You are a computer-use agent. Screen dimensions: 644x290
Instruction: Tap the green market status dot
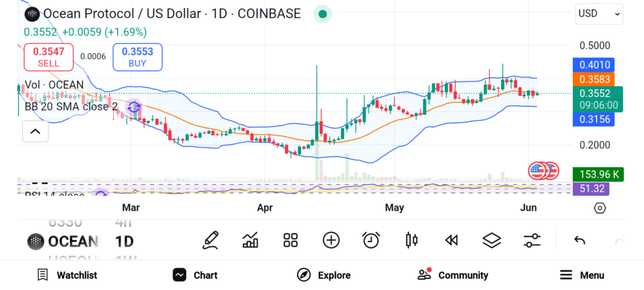[x=323, y=14]
